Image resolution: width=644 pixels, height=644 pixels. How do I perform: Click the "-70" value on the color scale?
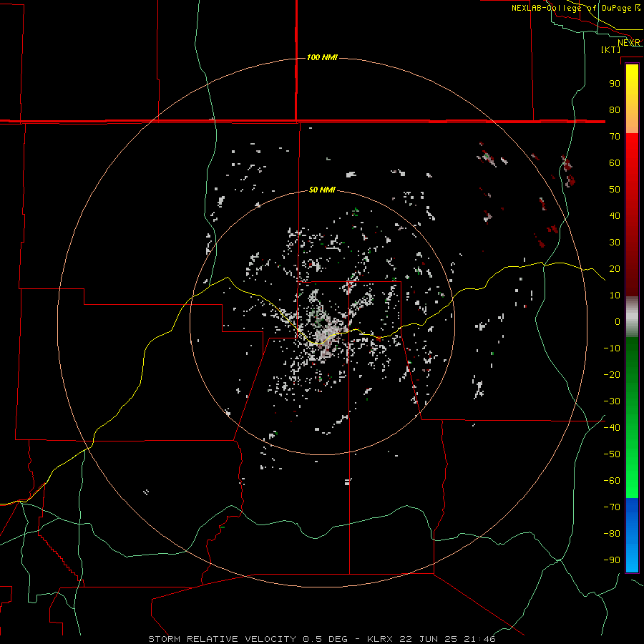click(x=612, y=507)
